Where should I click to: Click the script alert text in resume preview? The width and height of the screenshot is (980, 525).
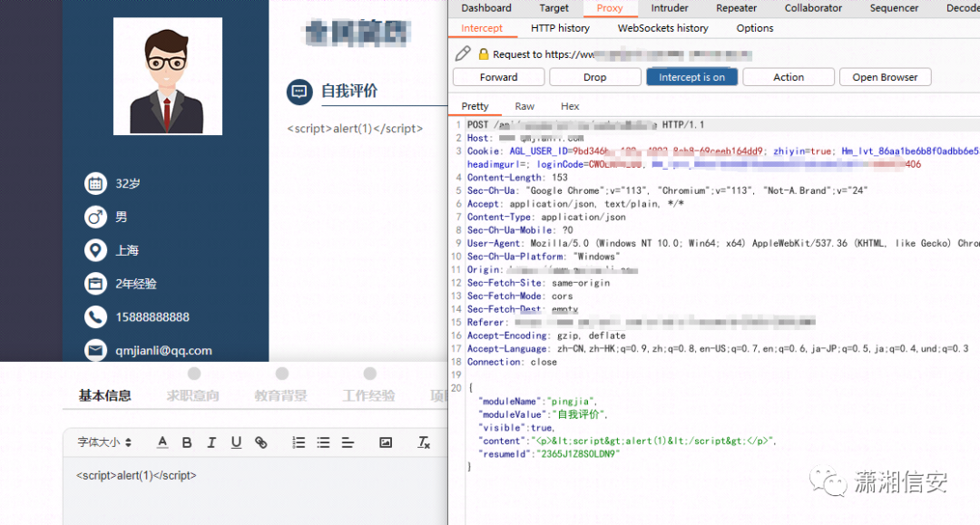[x=355, y=129]
